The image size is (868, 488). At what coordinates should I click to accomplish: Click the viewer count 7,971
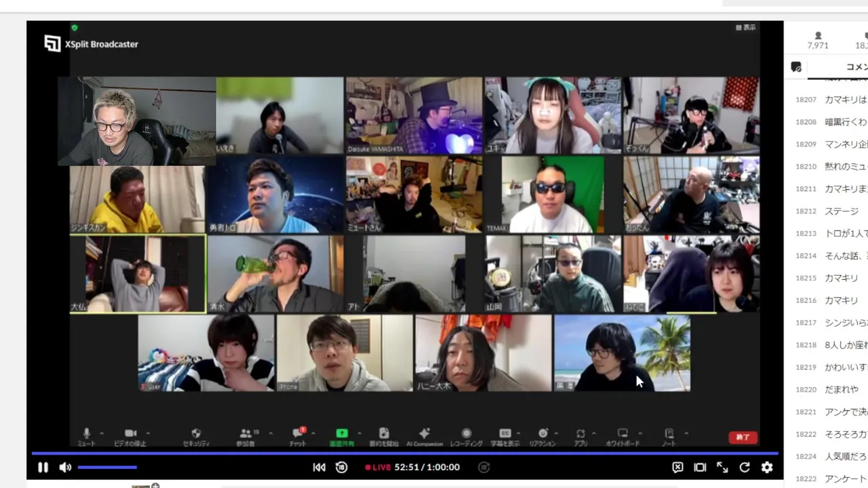(x=818, y=41)
